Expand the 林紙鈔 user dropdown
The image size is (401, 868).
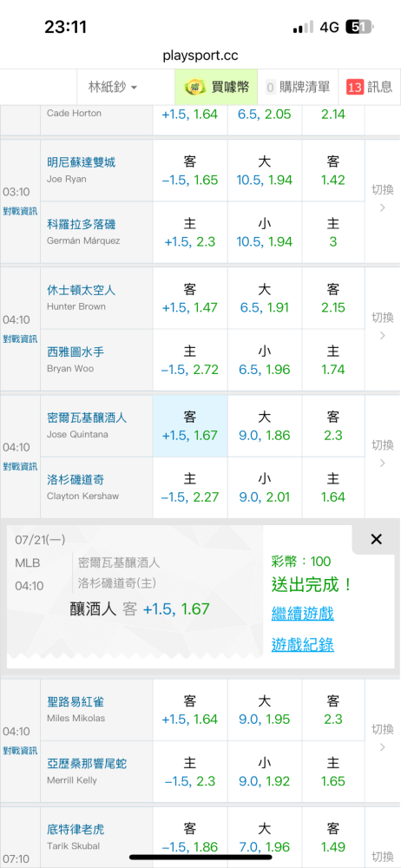pyautogui.click(x=113, y=87)
